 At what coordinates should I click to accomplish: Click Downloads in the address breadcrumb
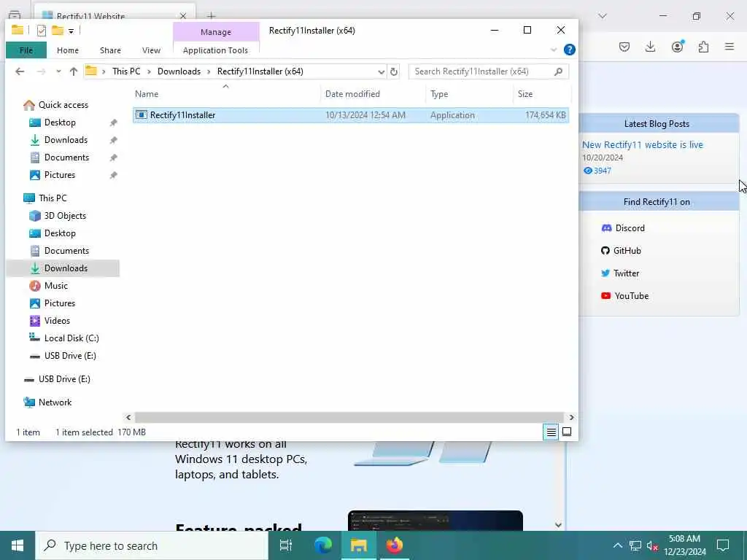[x=179, y=71]
